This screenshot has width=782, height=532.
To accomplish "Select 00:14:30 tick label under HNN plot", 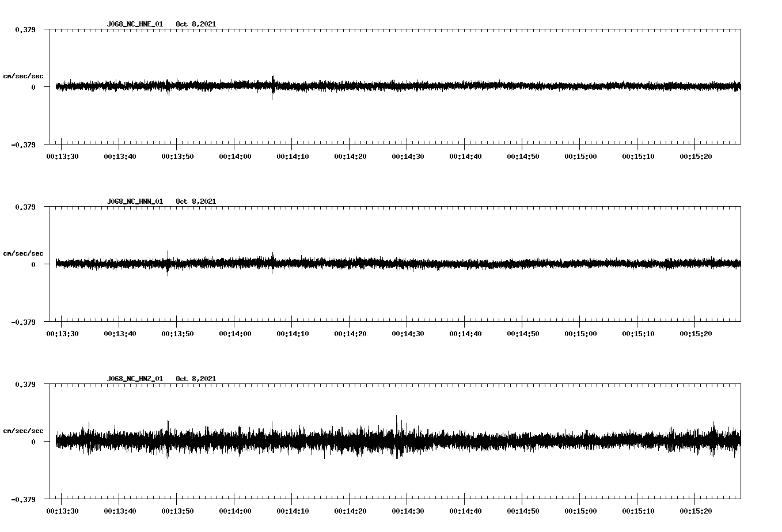I will coord(408,334).
